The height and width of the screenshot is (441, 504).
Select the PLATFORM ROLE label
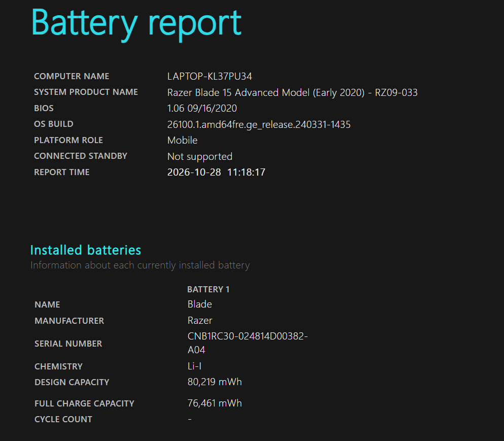coord(68,140)
